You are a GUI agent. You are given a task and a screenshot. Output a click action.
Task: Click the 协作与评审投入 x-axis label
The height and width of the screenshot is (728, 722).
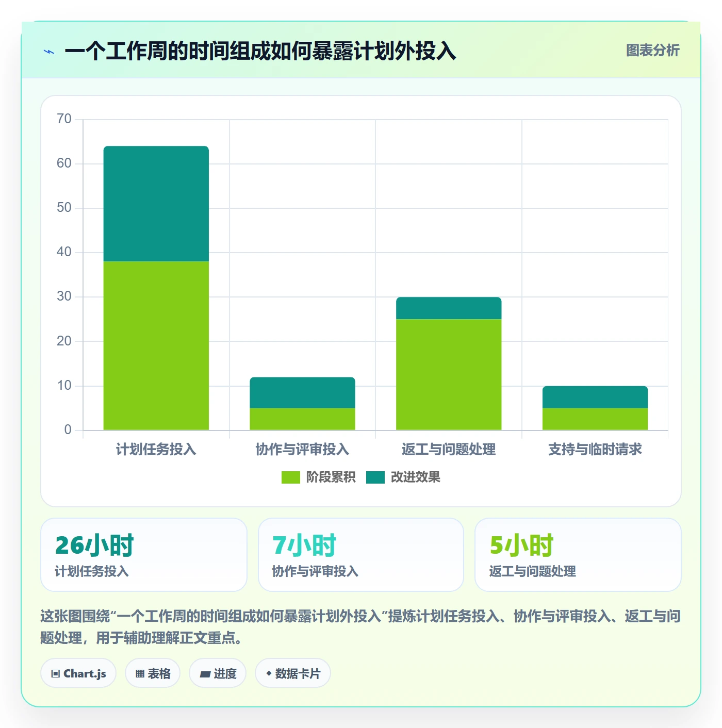(303, 450)
